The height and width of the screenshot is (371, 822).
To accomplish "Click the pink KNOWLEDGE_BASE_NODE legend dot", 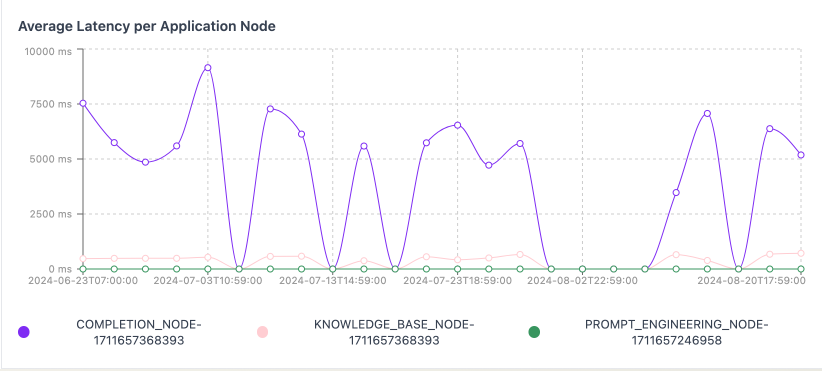I will point(262,332).
